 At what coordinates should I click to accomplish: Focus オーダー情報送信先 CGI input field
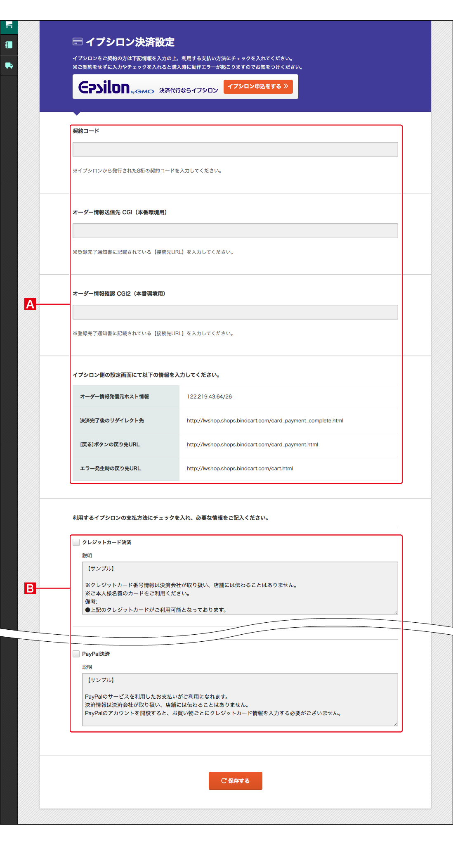tap(235, 231)
